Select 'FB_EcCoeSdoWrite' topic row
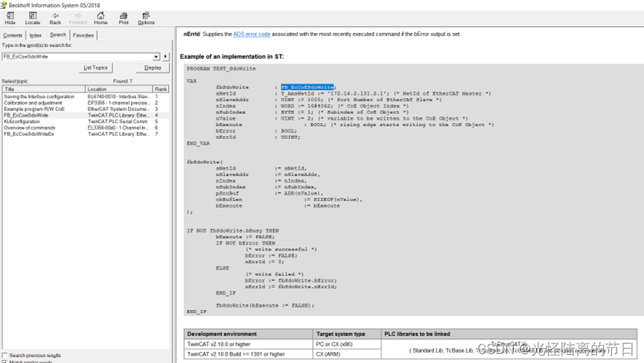 click(86, 116)
